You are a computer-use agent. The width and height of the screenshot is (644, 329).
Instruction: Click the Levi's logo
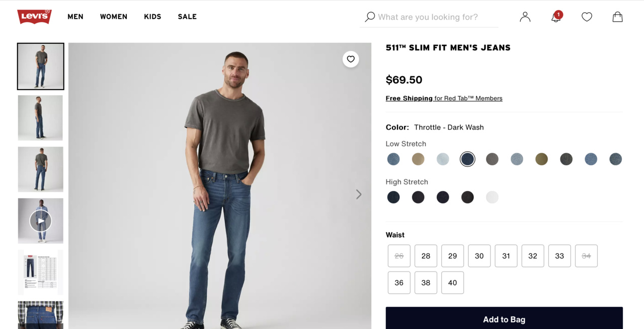click(34, 17)
